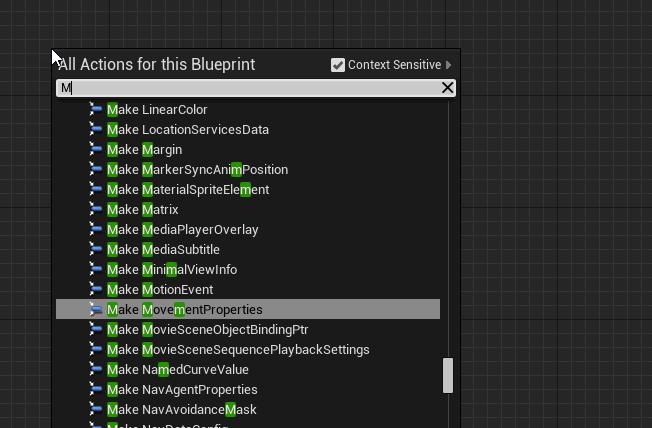Click node icon beside Make MarkerSyncAnimPosition
The height and width of the screenshot is (428, 652).
(96, 169)
